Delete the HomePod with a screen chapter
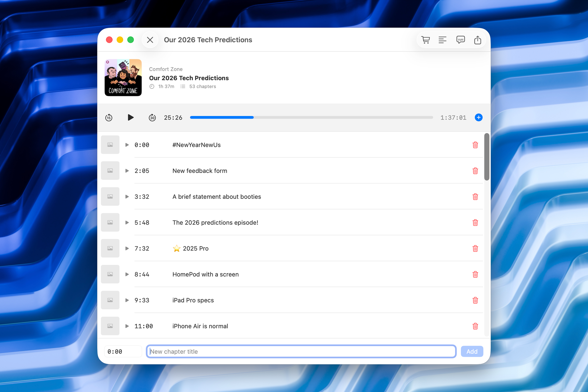The width and height of the screenshot is (588, 392). [x=475, y=274]
